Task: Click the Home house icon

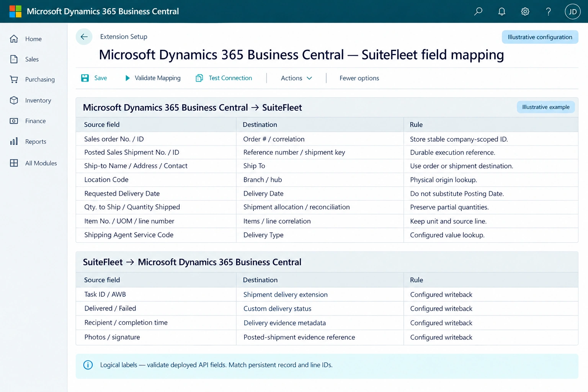Action: (14, 39)
